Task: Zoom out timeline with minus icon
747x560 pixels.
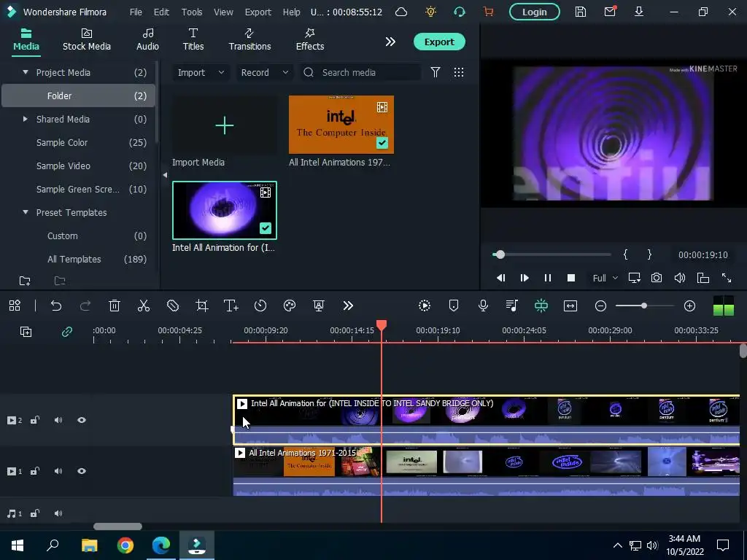Action: 601,306
